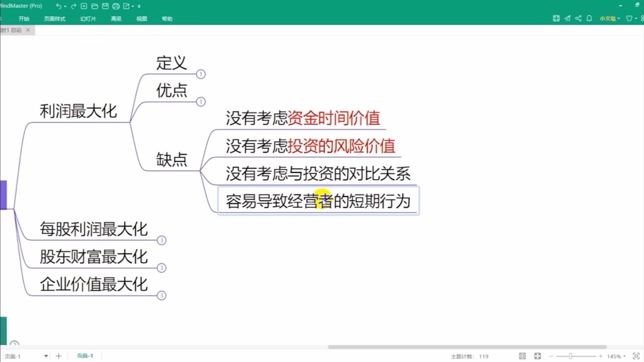Viewport: 644px width, 362px height.
Task: Restore down the MindMaster window
Action: (x=637, y=5)
